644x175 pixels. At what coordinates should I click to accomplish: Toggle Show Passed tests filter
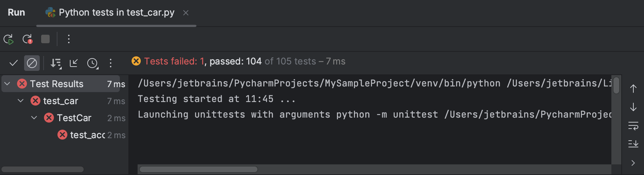coord(13,63)
